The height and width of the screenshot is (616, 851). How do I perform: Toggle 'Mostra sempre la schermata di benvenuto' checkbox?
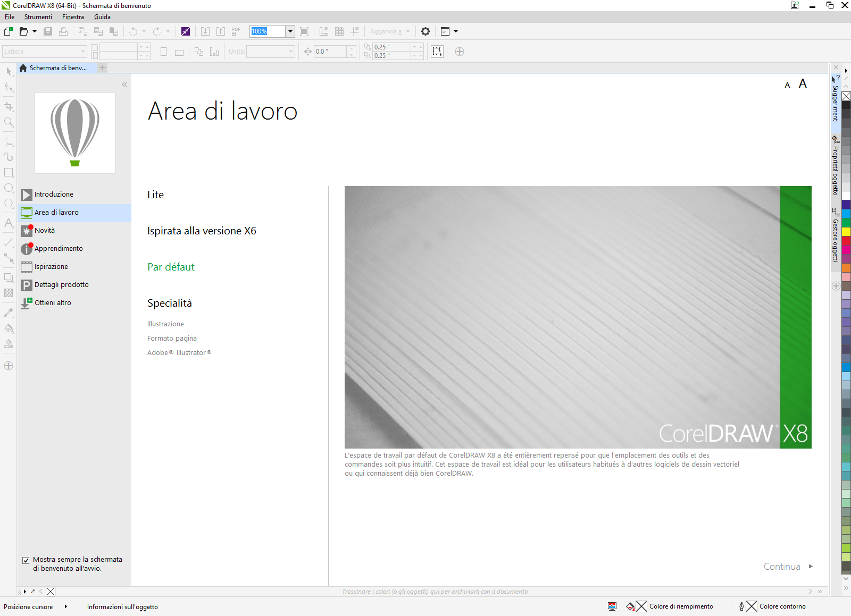point(26,560)
